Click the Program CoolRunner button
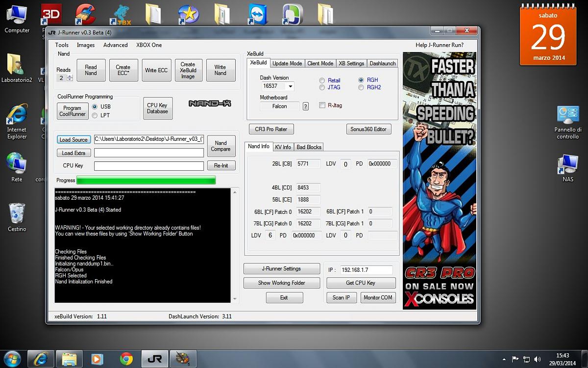588x368 pixels. [x=73, y=111]
